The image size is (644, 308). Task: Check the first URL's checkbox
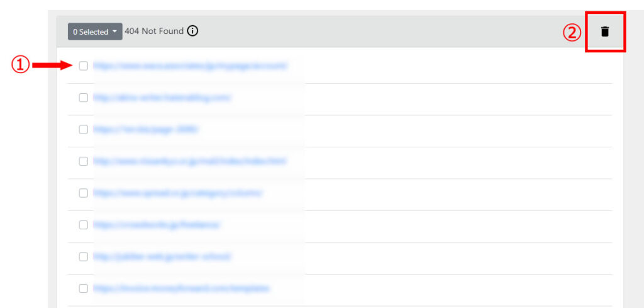[x=84, y=66]
